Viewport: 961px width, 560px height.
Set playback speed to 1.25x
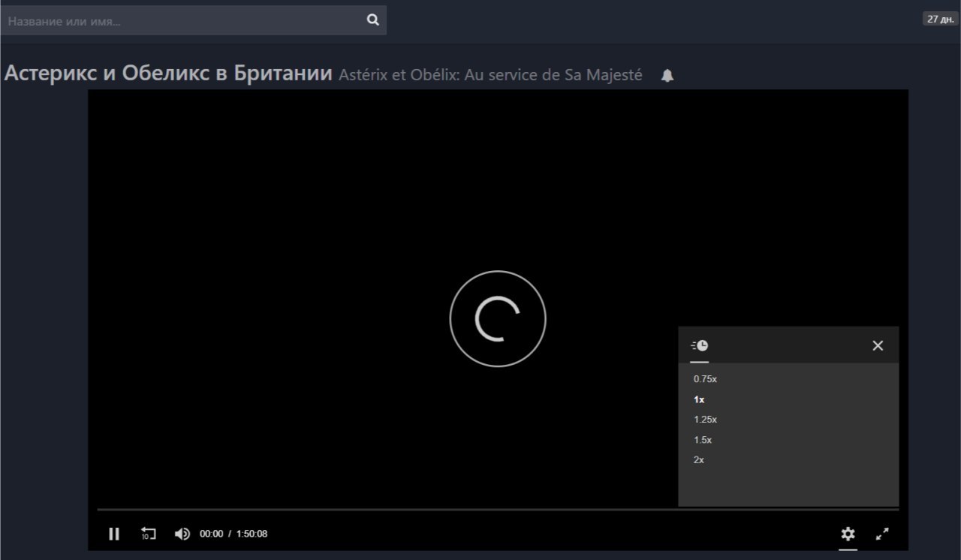pos(705,420)
